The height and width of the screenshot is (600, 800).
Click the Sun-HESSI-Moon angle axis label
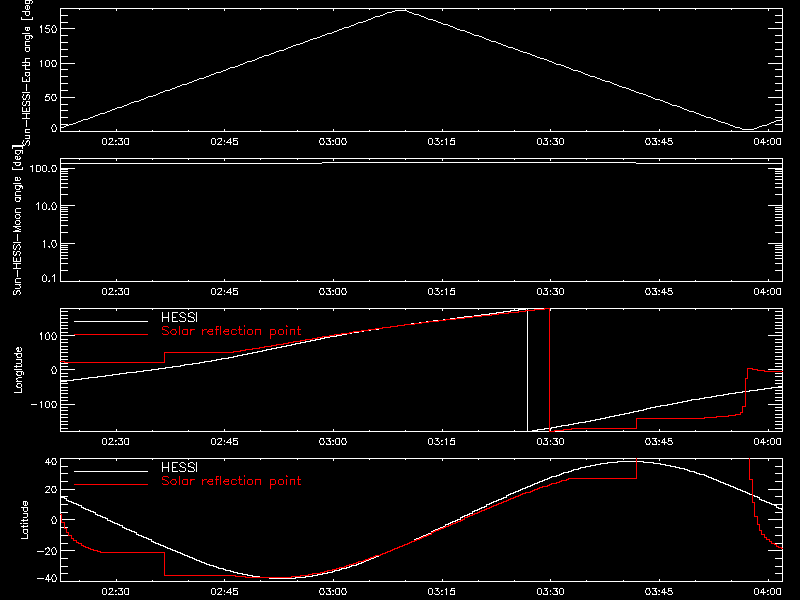[17, 220]
